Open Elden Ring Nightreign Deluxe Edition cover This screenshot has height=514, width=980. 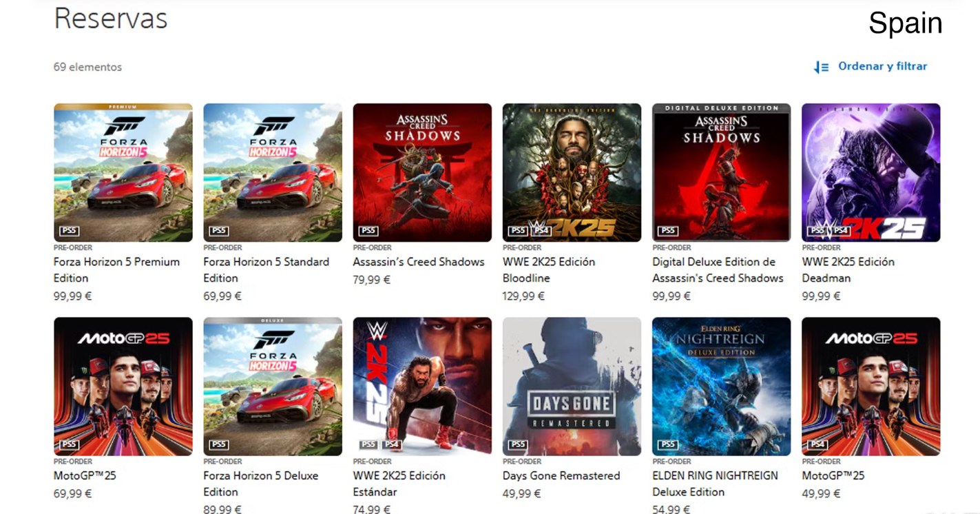click(x=721, y=386)
